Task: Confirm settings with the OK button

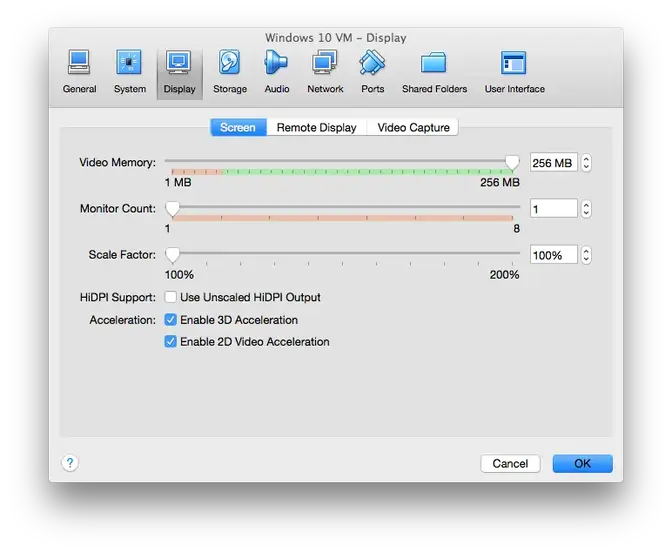Action: [x=582, y=463]
